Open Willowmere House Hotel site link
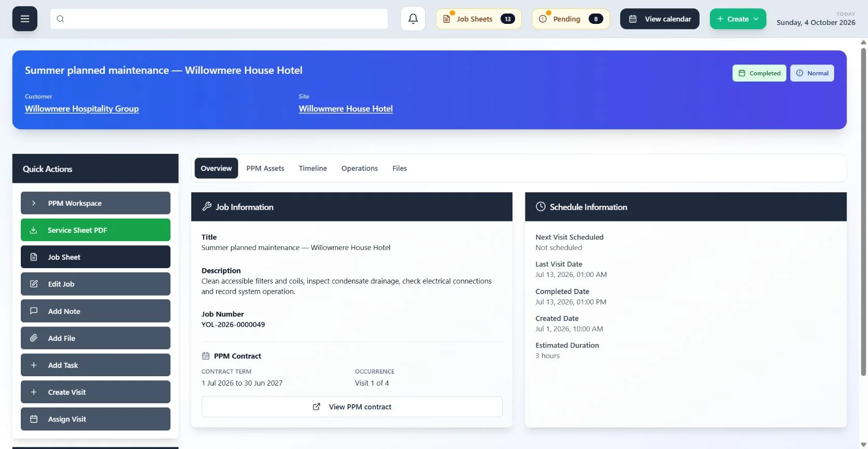Image resolution: width=868 pixels, height=449 pixels. 346,109
